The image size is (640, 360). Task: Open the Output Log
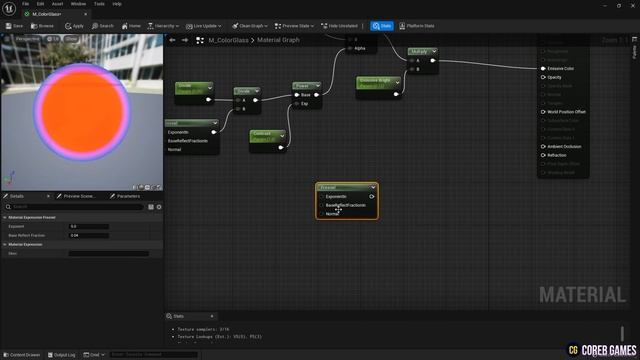(x=62, y=355)
